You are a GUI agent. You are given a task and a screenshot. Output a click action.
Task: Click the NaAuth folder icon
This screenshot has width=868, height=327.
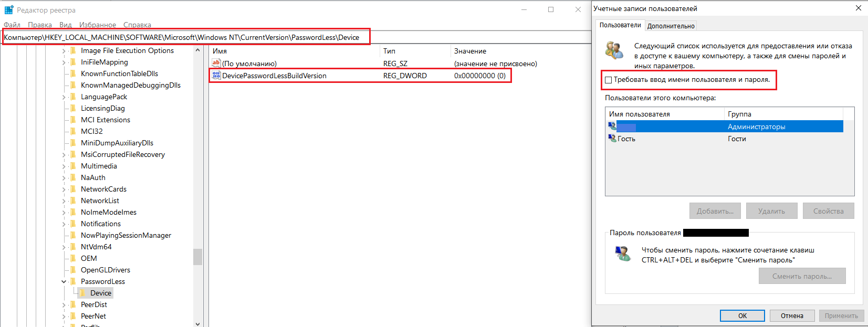point(73,177)
